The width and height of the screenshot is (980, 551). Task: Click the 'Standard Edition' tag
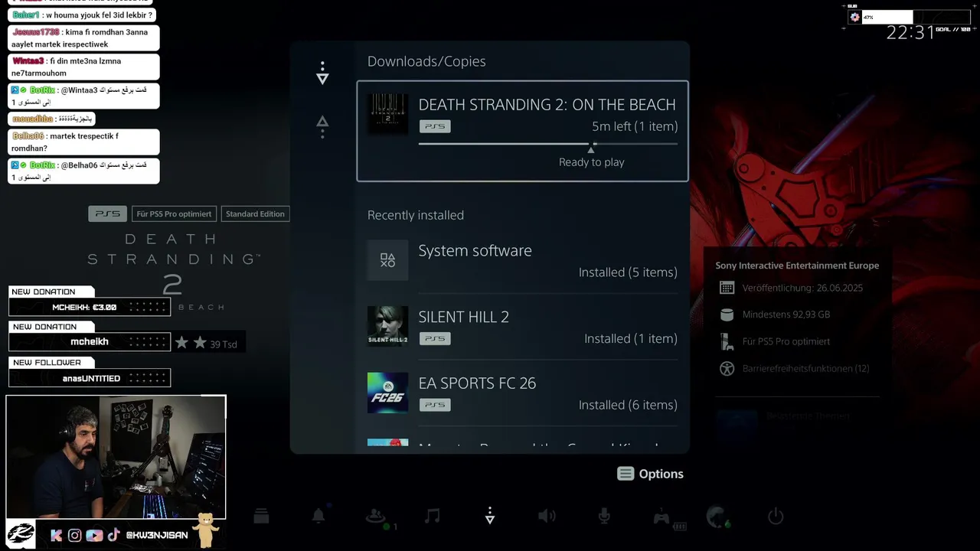point(255,214)
